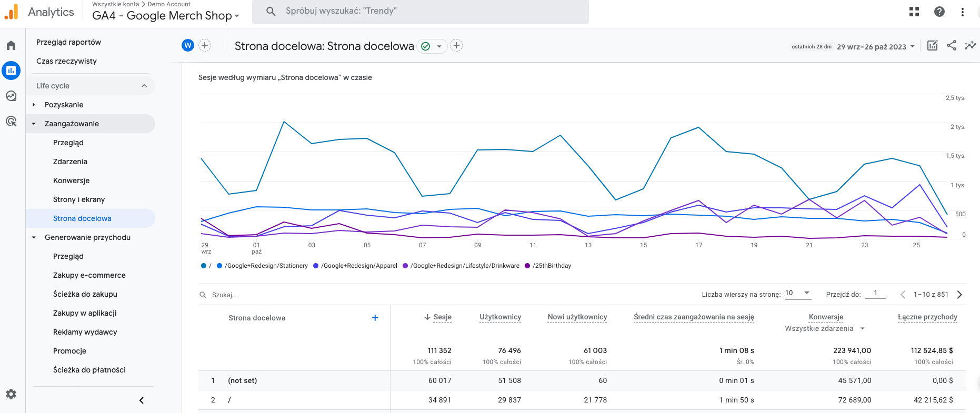The width and height of the screenshot is (980, 413).
Task: Sort table by Nowi użytkownicy column
Action: 577,317
